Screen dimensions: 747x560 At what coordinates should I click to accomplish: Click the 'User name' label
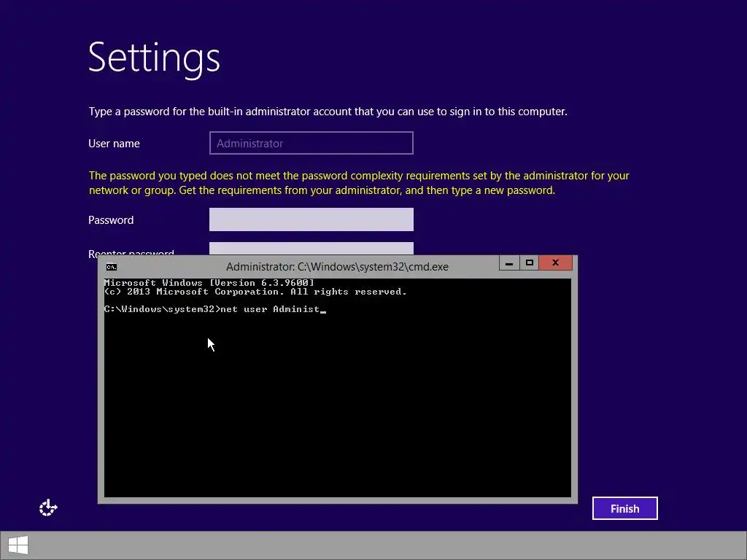click(x=114, y=144)
